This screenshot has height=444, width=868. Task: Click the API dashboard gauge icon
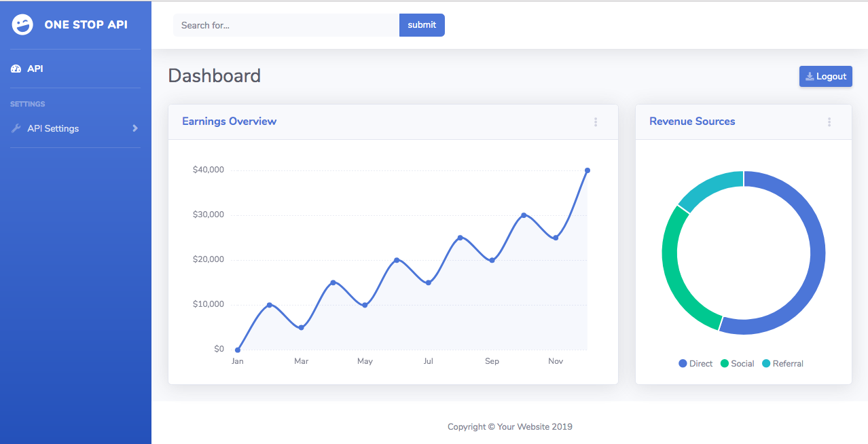coord(16,69)
